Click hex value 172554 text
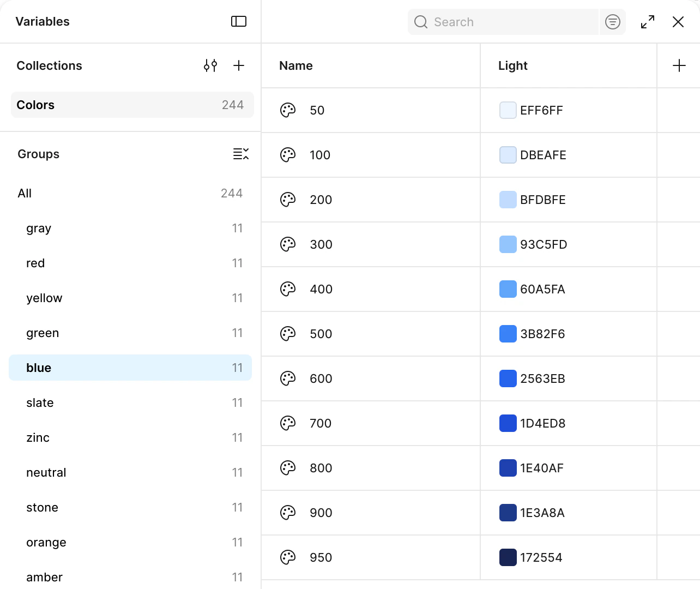700x589 pixels. pos(541,557)
